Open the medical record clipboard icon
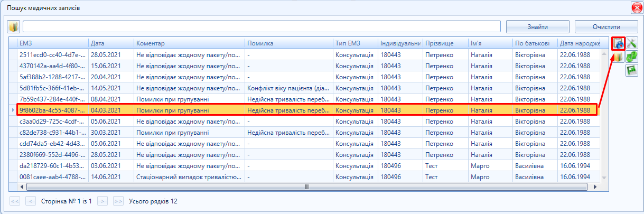 tap(619, 43)
